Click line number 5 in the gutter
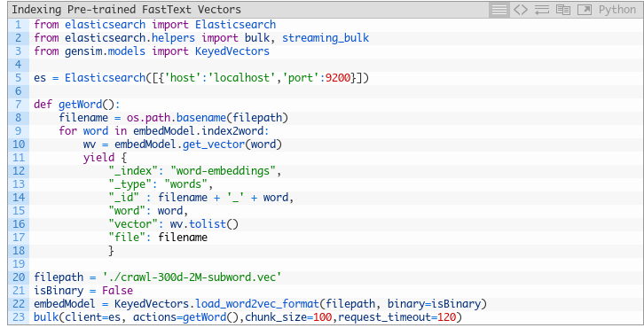This screenshot has width=644, height=328. 18,78
